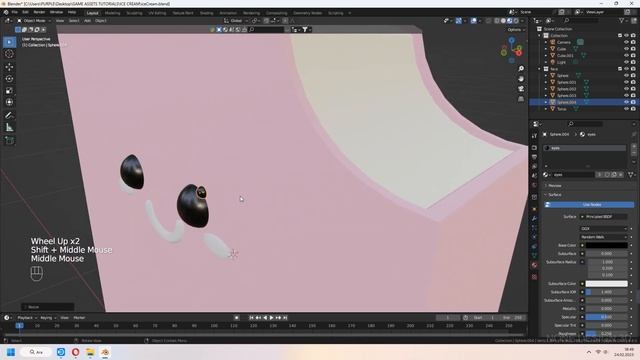This screenshot has width=640, height=360.
Task: Open the Object Data properties tab
Action: [x=534, y=256]
